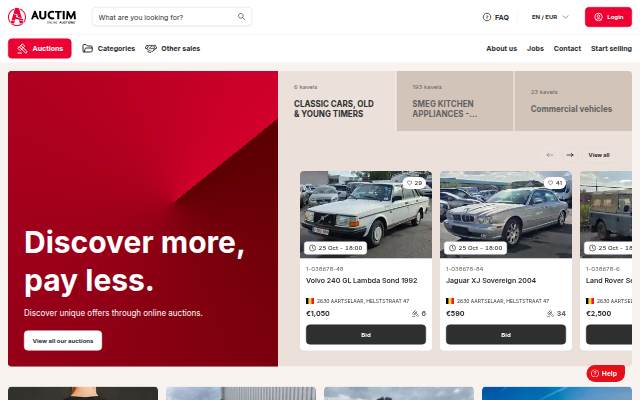The width and height of the screenshot is (640, 400).
Task: Click 'Jaguar XJ Sovereign 2004' title
Action: [491, 280]
